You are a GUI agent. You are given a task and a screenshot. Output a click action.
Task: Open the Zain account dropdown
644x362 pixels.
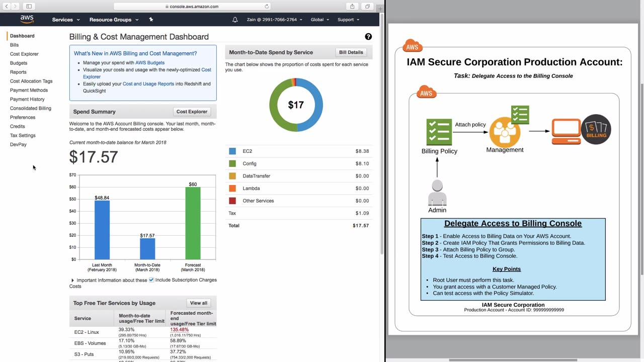tap(274, 20)
